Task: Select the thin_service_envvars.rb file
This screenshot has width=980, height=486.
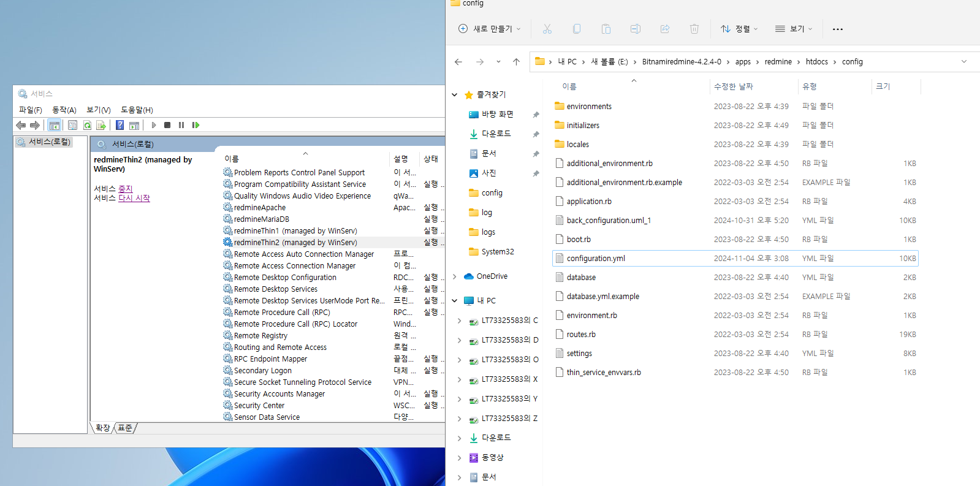Action: (x=735, y=372)
